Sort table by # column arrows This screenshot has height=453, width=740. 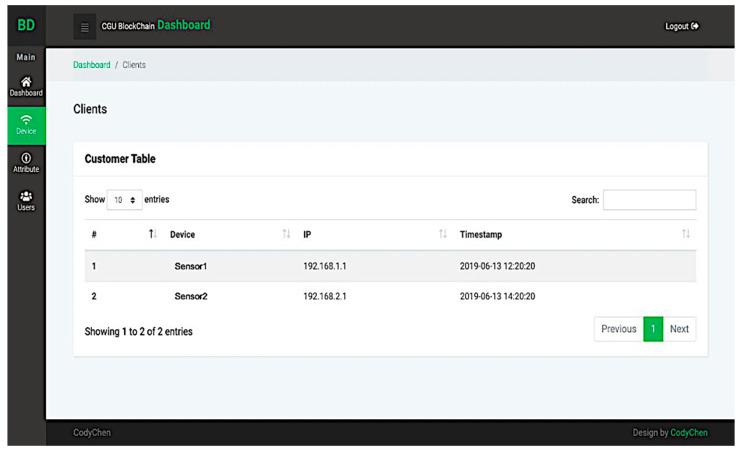153,234
